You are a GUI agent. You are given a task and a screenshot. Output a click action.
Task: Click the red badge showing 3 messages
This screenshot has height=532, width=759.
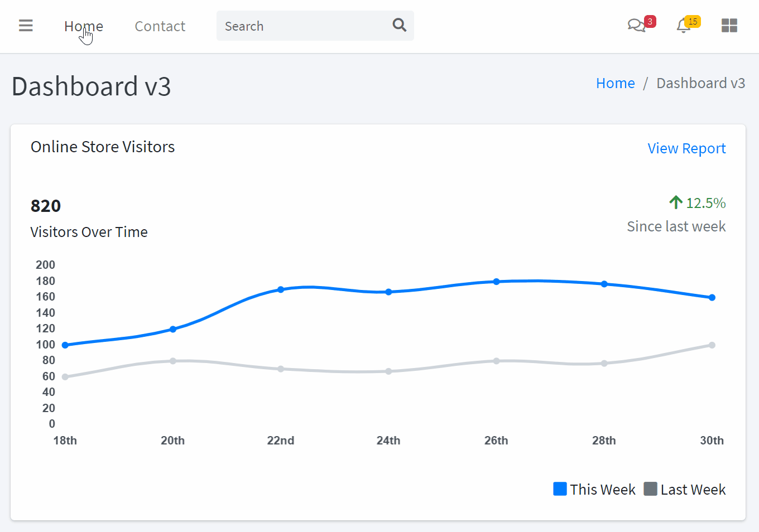(649, 22)
